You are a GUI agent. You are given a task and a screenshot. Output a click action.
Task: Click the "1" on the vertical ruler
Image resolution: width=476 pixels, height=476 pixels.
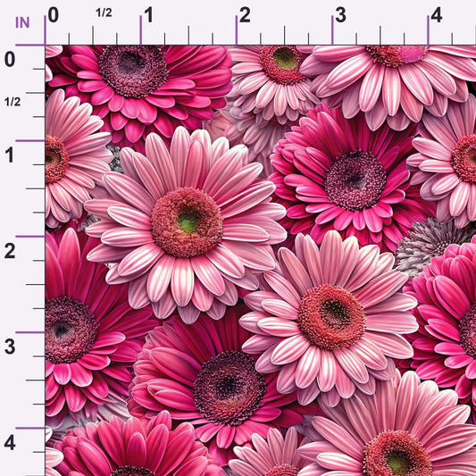(10, 155)
